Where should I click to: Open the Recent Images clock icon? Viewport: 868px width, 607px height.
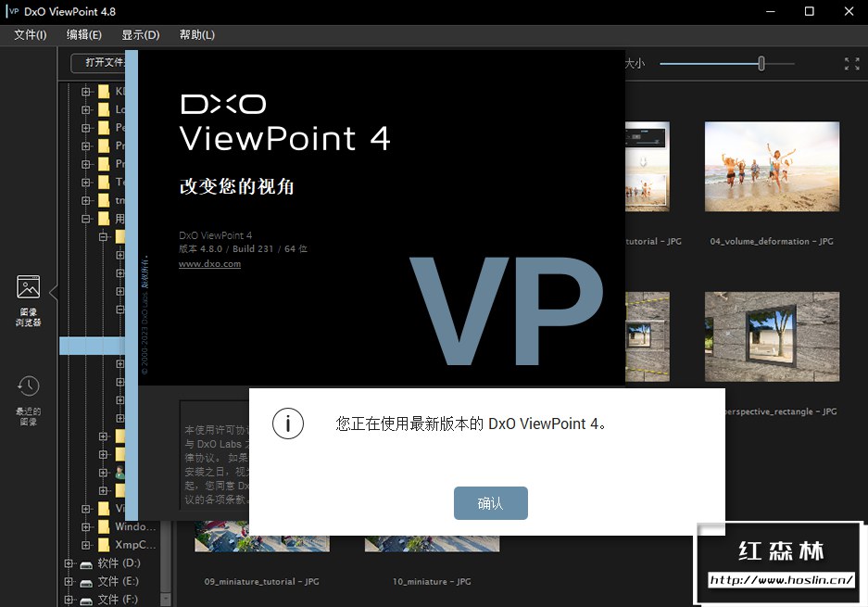(x=28, y=386)
